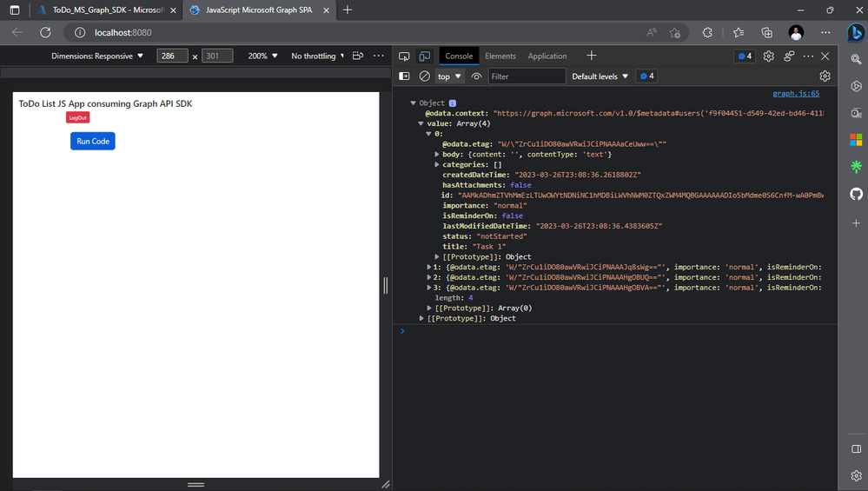Click the red LogOut button
The image size is (868, 491).
77,117
